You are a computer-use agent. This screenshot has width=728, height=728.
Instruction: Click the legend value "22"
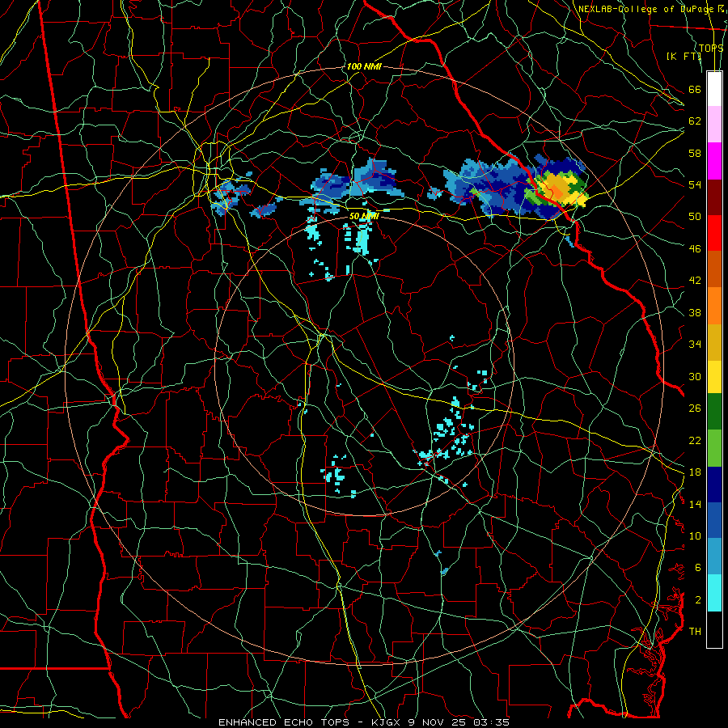(695, 440)
